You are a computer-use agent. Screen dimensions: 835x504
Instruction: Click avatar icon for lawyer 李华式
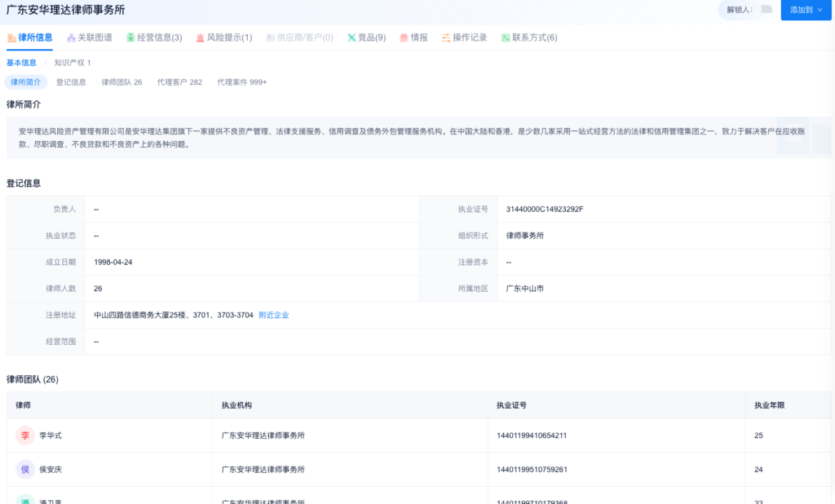pos(25,435)
